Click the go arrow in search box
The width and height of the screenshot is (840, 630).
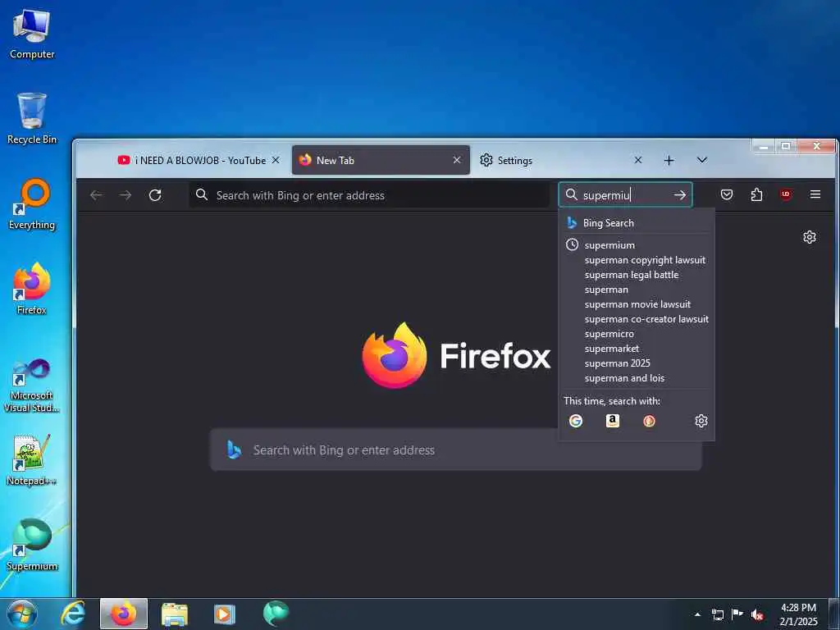point(680,195)
